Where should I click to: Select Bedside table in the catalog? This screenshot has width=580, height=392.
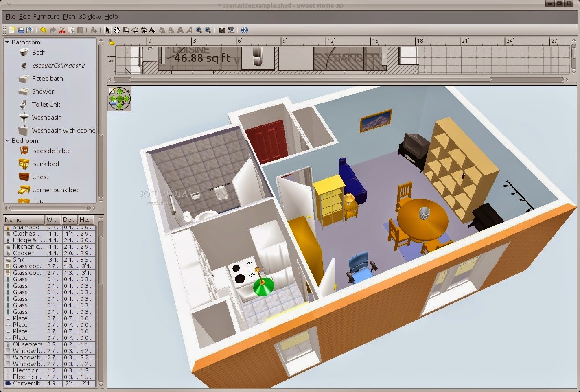click(x=51, y=151)
